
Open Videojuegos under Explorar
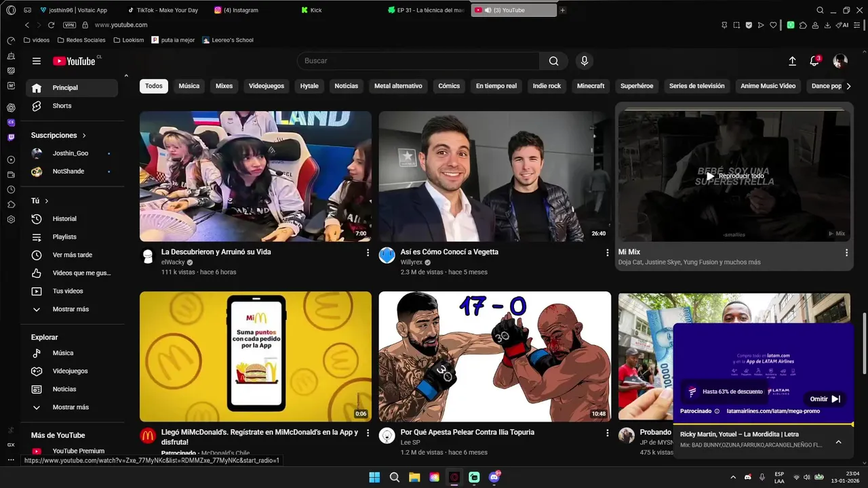tap(72, 371)
